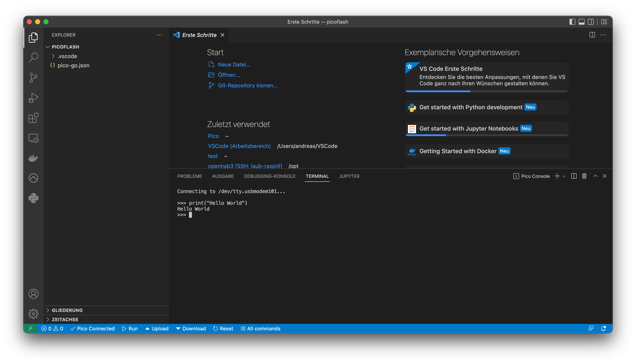Open new terminal profile dropdown arrow
This screenshot has height=364, width=636.
pyautogui.click(x=564, y=176)
